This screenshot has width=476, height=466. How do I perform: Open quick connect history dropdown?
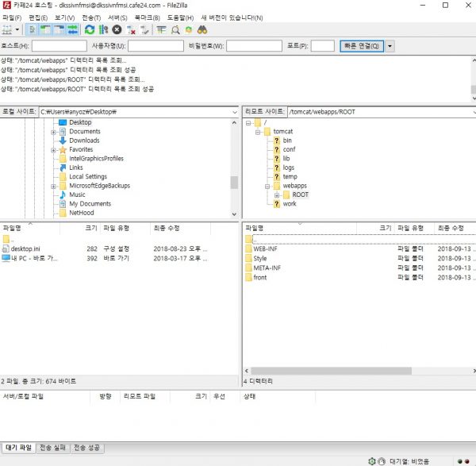[390, 46]
